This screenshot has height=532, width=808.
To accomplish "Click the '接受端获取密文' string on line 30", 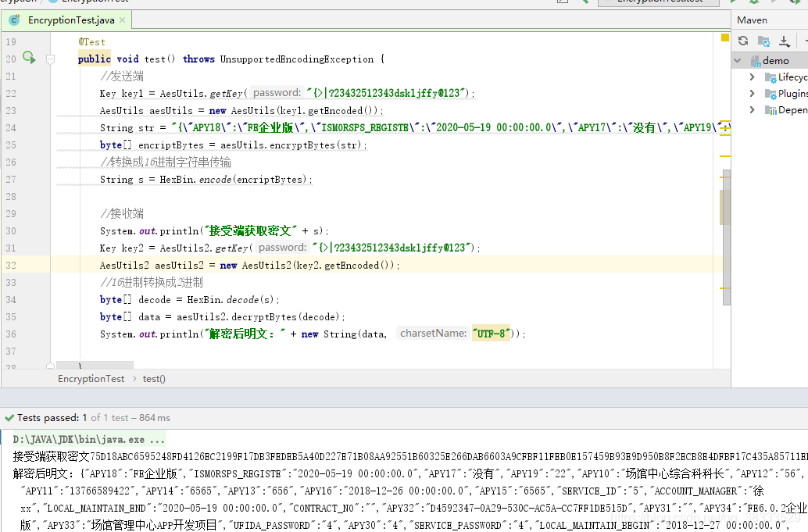I will coord(251,230).
